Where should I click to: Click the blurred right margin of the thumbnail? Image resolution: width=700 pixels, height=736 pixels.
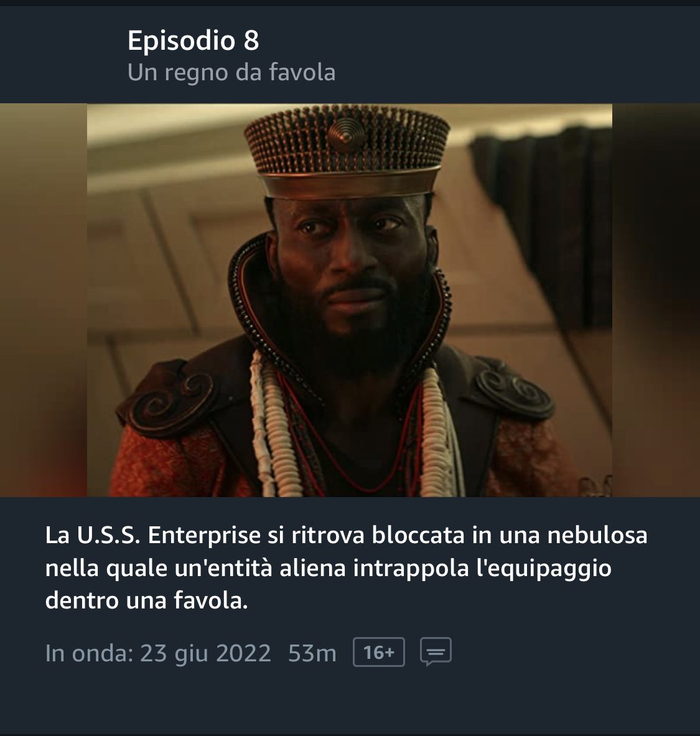pos(656,300)
